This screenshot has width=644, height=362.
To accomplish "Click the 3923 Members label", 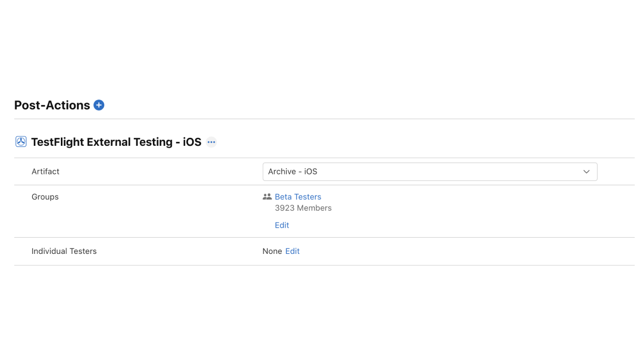I will click(x=303, y=208).
